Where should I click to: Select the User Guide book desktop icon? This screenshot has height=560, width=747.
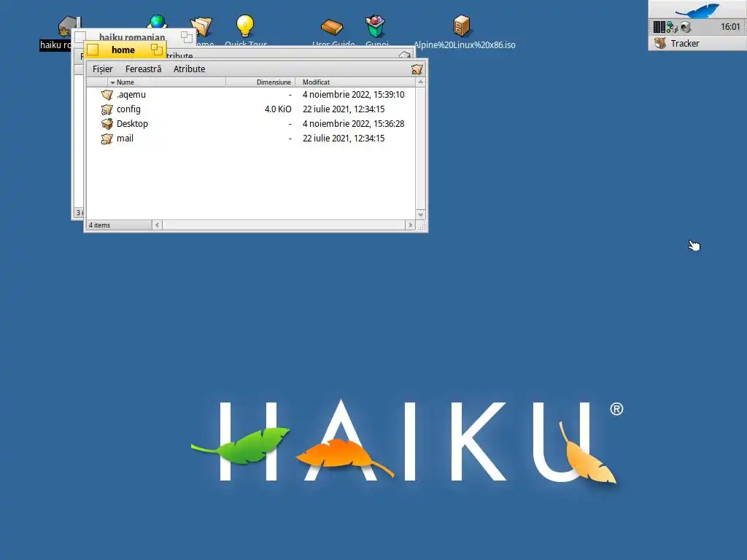(x=332, y=27)
